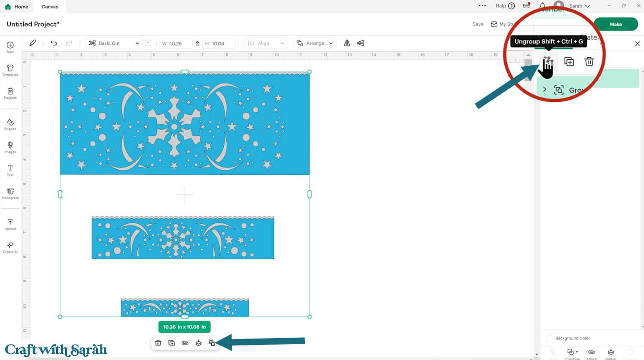Click the height H input field
Screen dimensions: 644x360
pyautogui.click(x=219, y=43)
